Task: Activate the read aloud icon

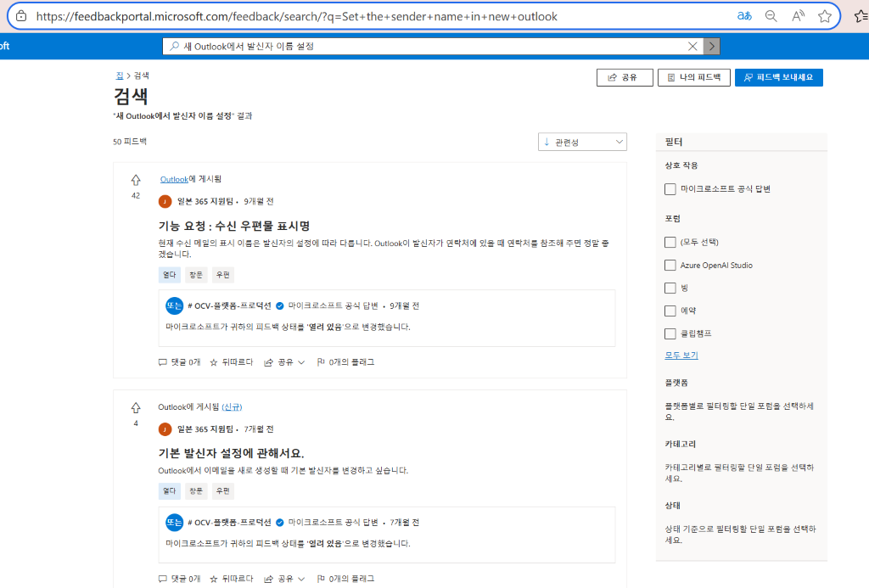Action: pos(798,16)
